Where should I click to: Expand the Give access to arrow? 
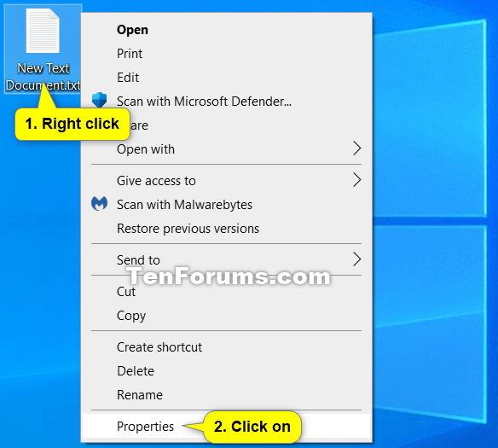tap(357, 180)
